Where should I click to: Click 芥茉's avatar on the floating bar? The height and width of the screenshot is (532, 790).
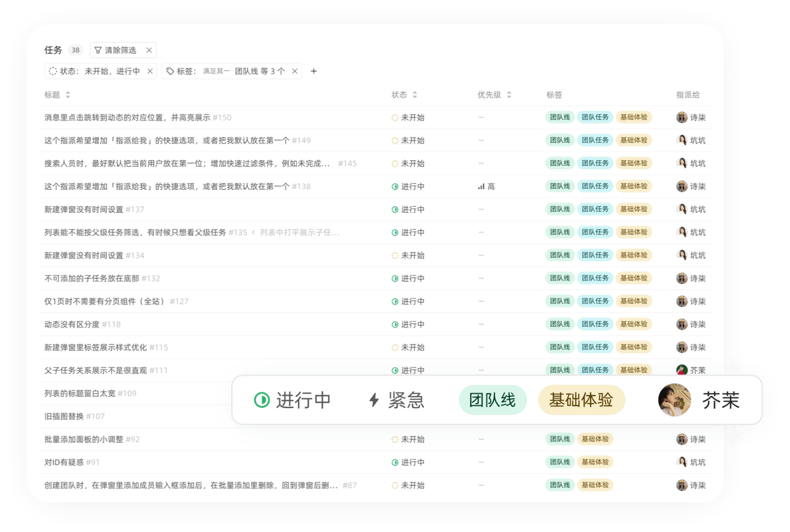click(675, 401)
